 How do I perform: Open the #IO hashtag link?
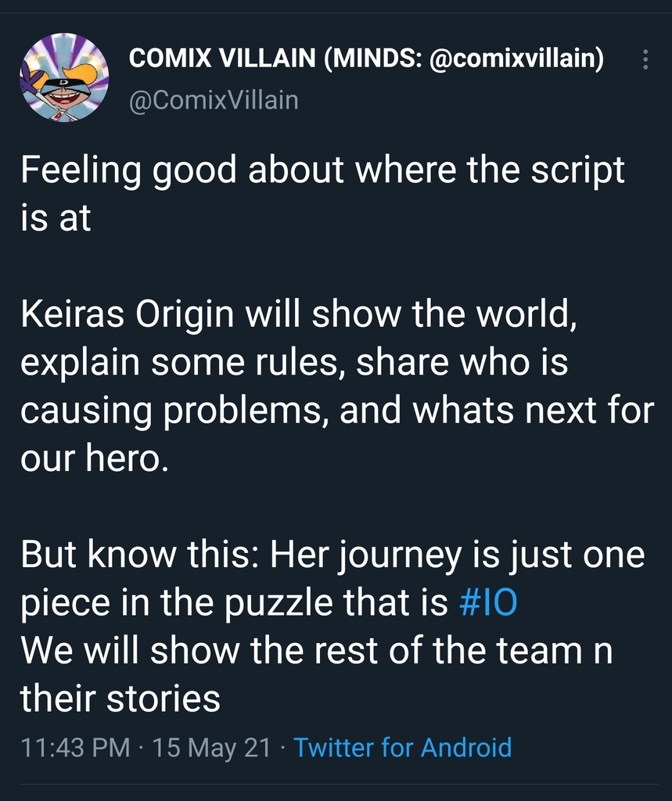[x=485, y=605]
